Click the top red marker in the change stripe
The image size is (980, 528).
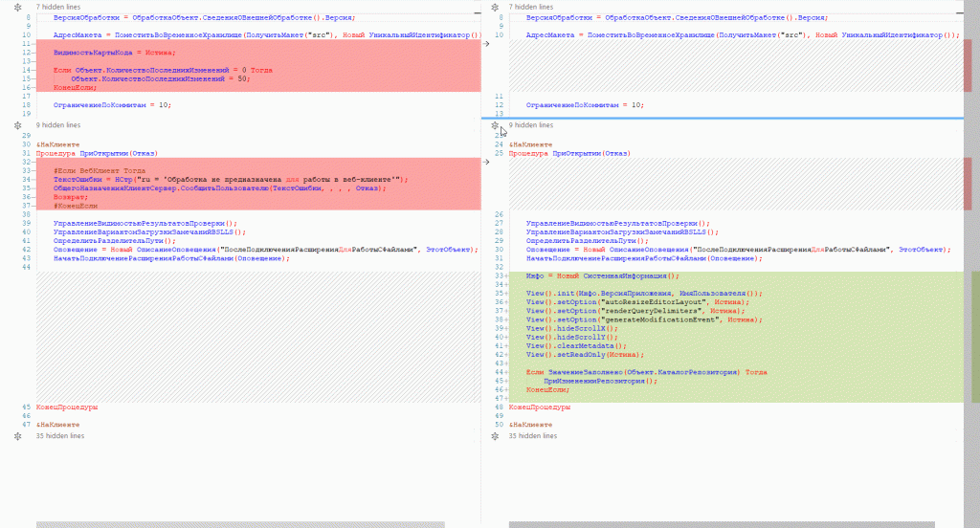[968, 66]
